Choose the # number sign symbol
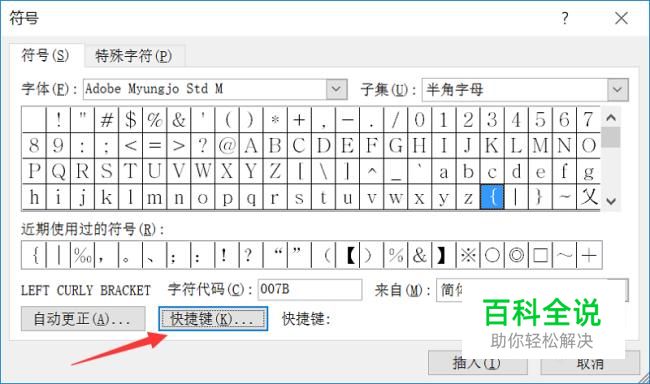The image size is (650, 384). [106, 120]
